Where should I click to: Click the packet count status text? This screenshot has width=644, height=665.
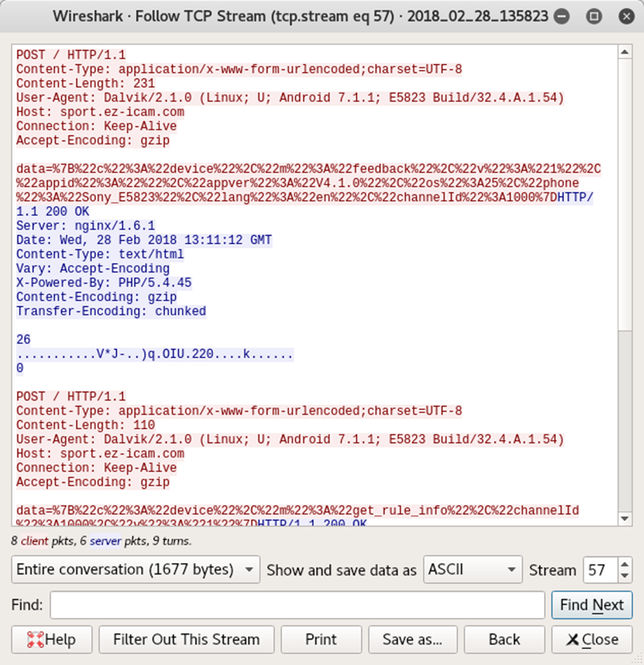pos(101,541)
